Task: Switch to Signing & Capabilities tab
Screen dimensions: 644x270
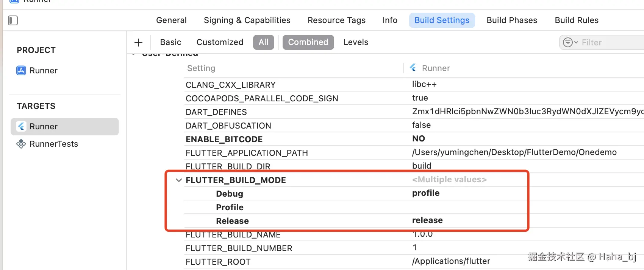Action: click(x=247, y=20)
